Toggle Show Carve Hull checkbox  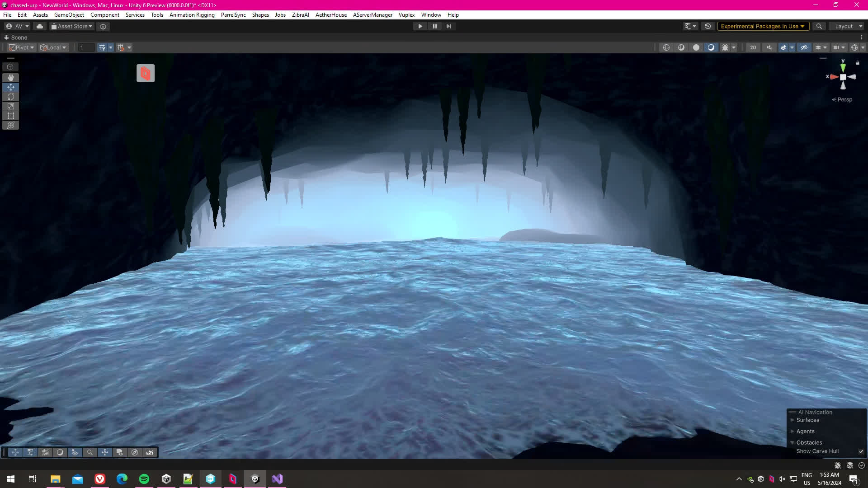coord(861,451)
